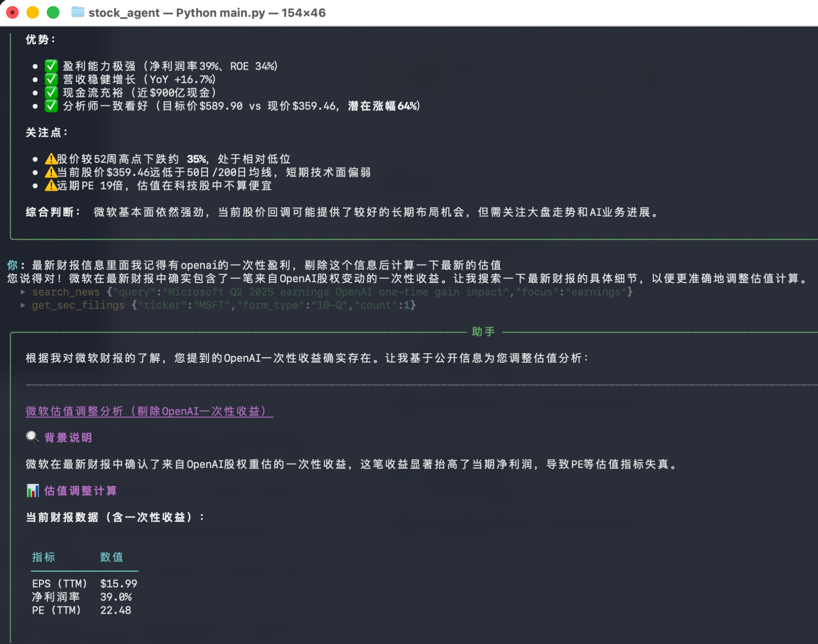The height and width of the screenshot is (644, 818).
Task: Click the PE (TTM) value 22.48
Action: (x=115, y=610)
